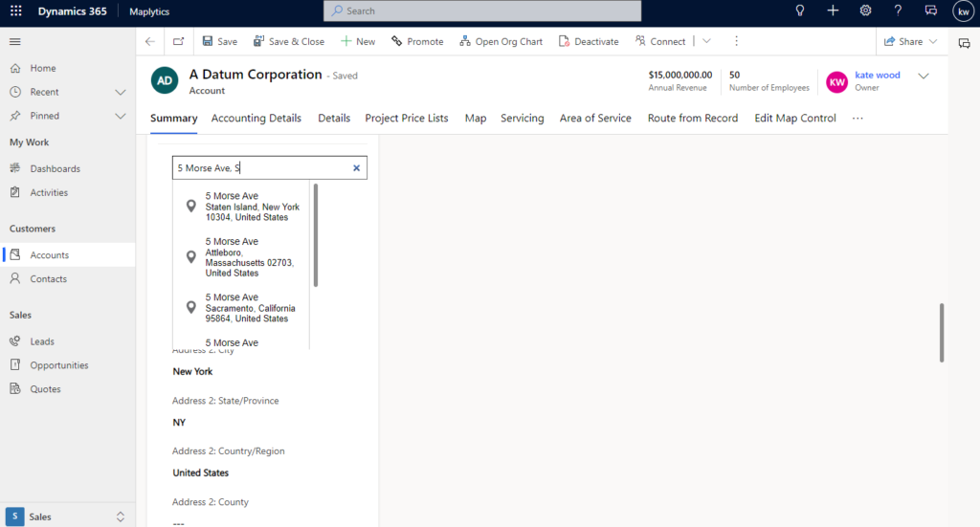Collapse the left navigation hamburger menu

coord(15,41)
